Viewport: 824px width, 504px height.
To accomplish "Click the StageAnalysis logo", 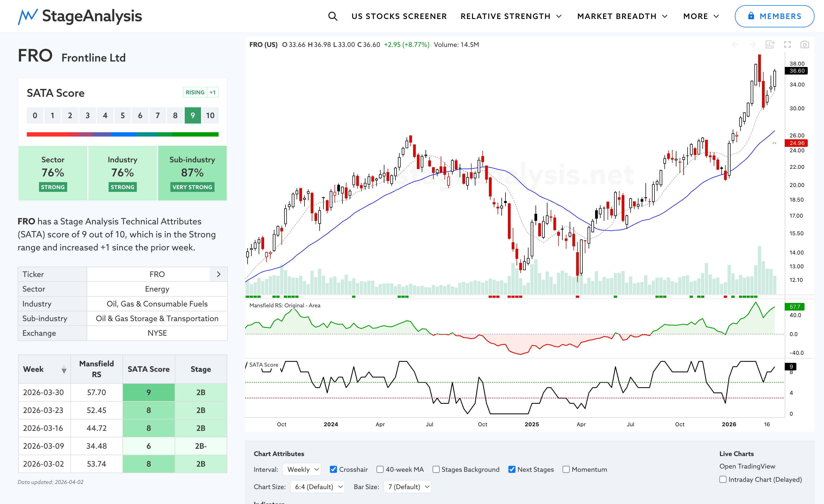I will coord(80,16).
